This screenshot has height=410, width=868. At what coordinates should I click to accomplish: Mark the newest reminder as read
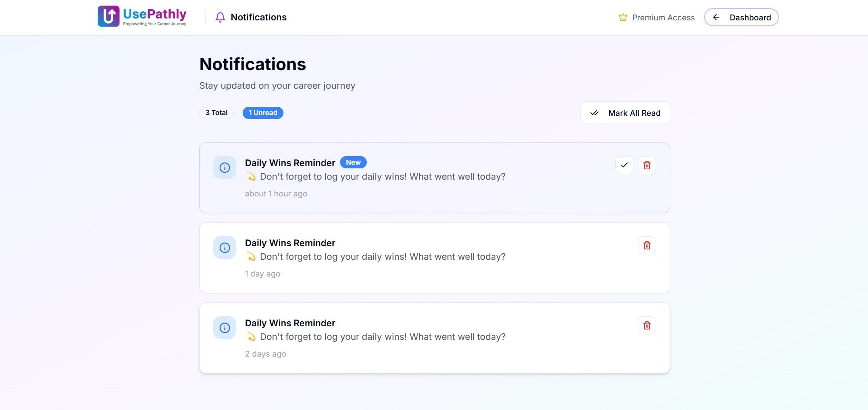624,165
